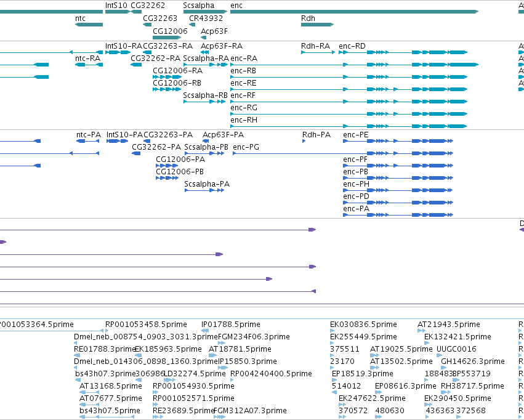Click the enc-RB transcript label

point(243,71)
